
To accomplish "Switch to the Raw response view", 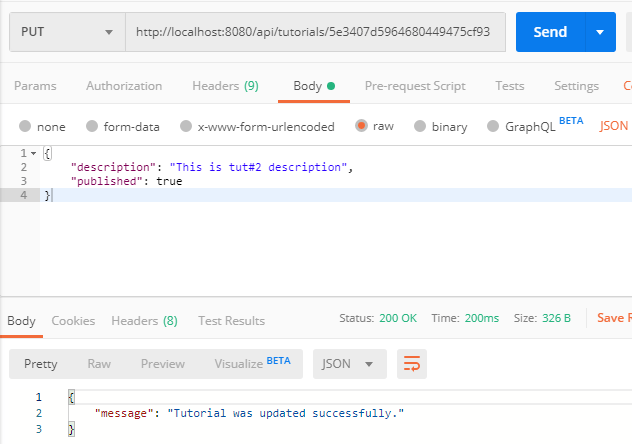I will (99, 364).
